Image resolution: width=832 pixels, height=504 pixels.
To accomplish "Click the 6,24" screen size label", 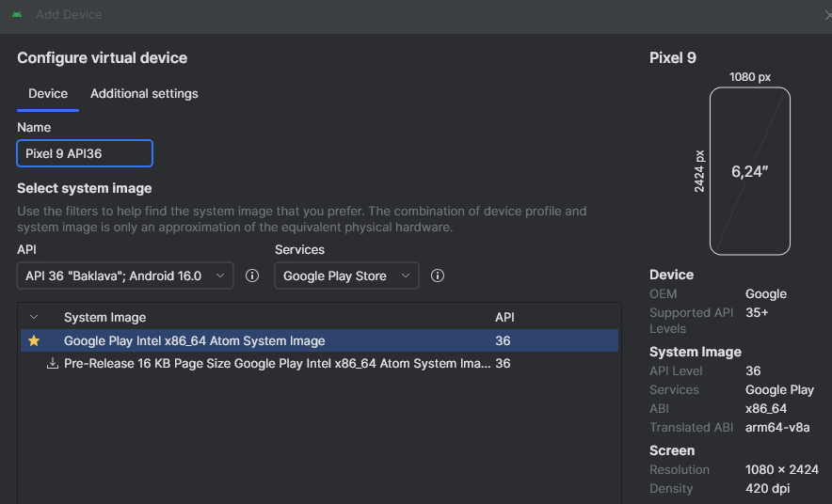I will click(x=750, y=172).
